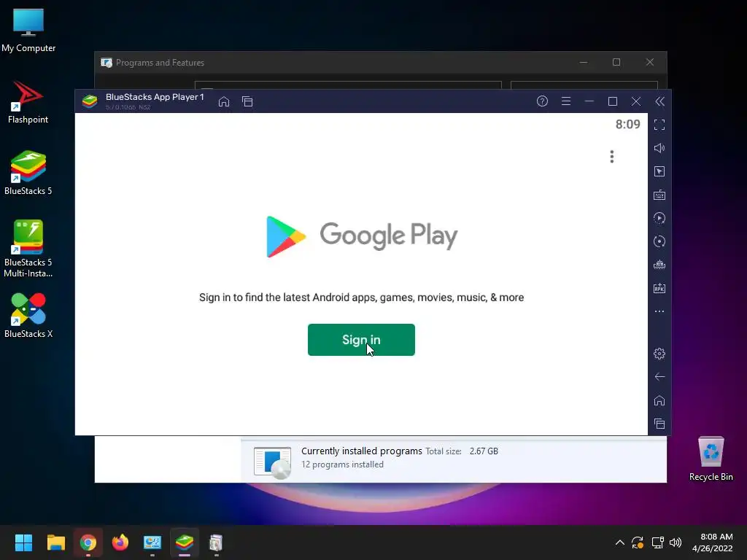Screen dimensions: 747x560
Task: Expand more sidebar tools ellipsis
Action: [x=659, y=311]
